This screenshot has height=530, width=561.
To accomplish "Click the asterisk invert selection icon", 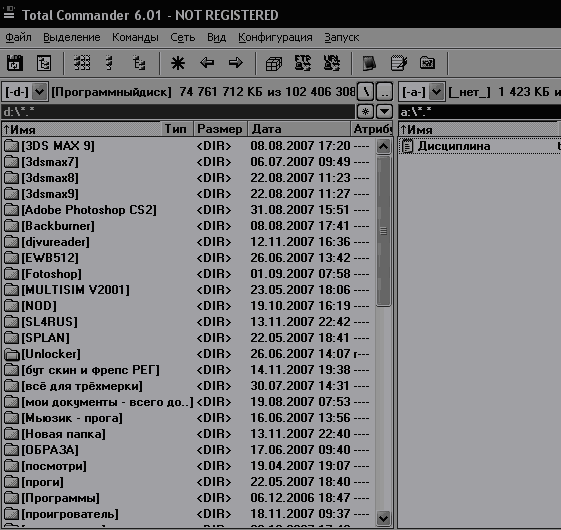I will pos(178,63).
